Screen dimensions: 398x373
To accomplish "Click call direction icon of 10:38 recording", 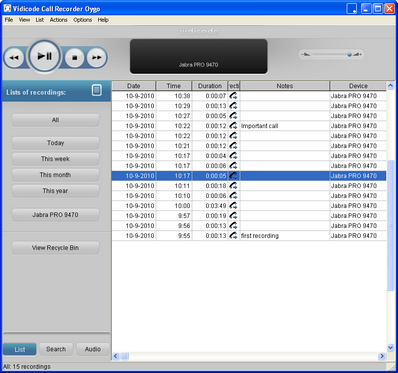I will pos(234,96).
